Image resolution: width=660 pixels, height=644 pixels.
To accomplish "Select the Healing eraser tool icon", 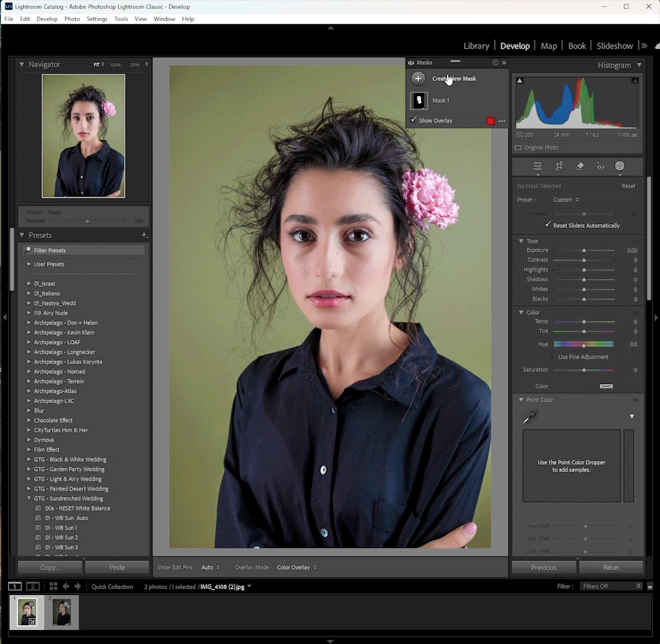I will (x=580, y=166).
